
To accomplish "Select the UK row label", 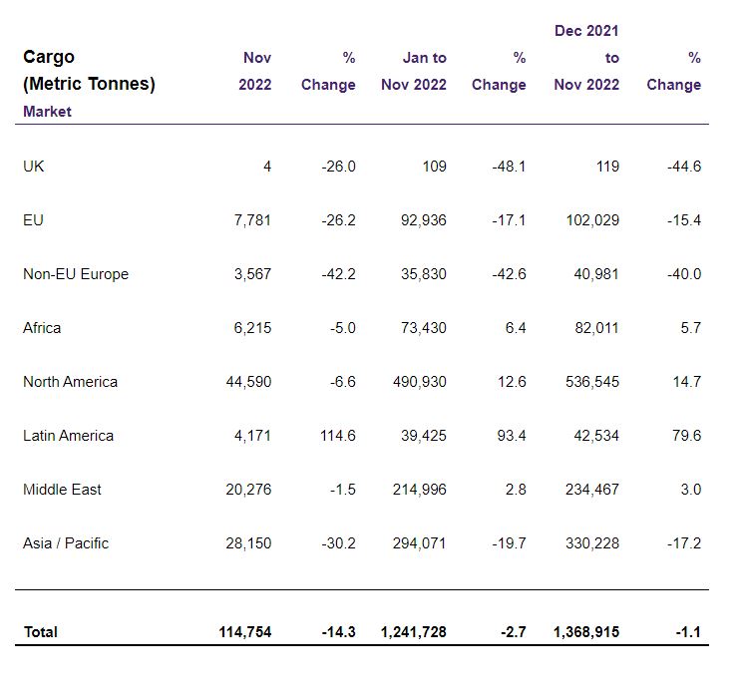I will point(34,167).
